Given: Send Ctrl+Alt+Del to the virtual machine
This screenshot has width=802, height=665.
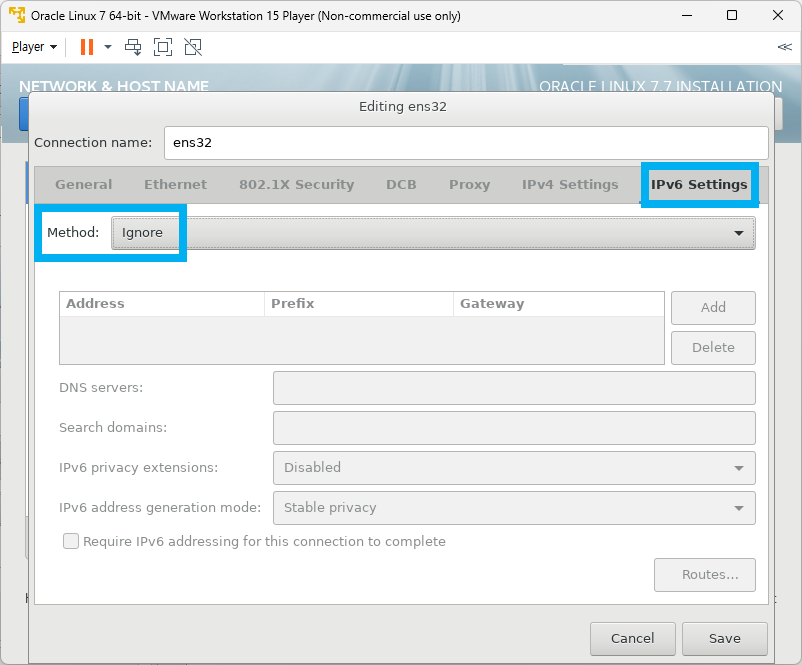Looking at the screenshot, I should click(133, 47).
